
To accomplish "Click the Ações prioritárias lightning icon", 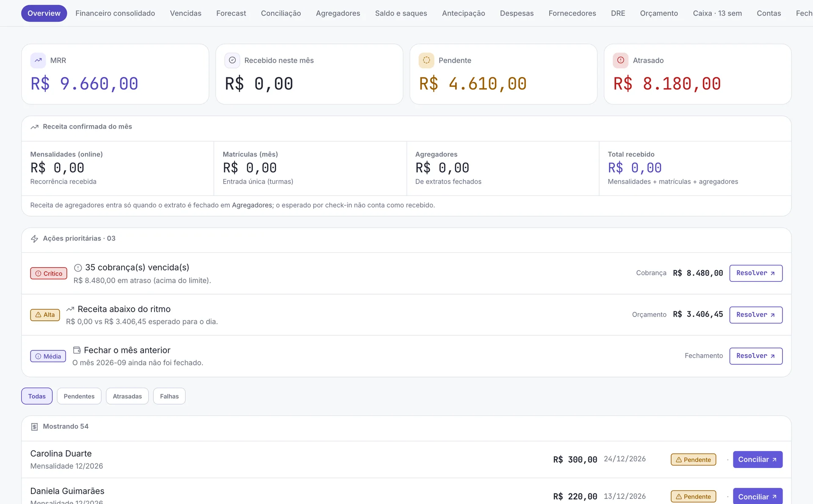I will pos(35,239).
